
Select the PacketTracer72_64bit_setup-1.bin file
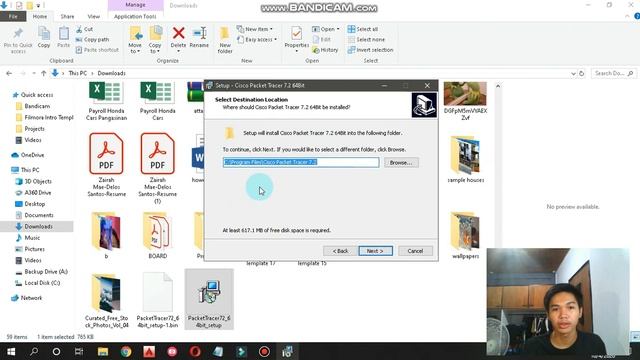[158, 299]
